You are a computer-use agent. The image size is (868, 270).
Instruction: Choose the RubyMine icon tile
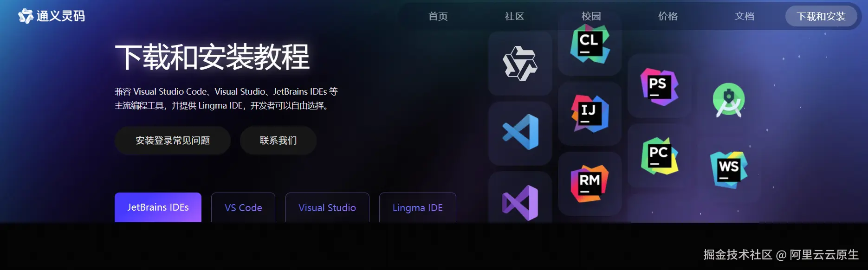coord(590,184)
